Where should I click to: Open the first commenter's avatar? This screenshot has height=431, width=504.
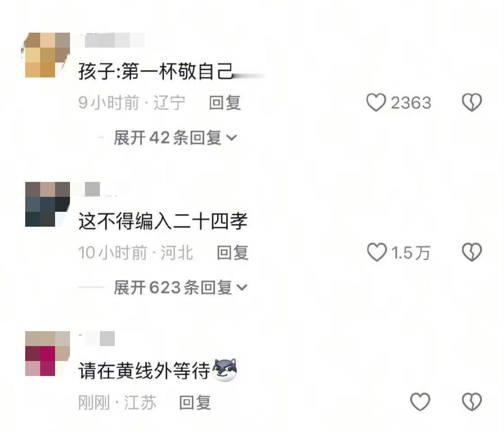click(x=47, y=55)
